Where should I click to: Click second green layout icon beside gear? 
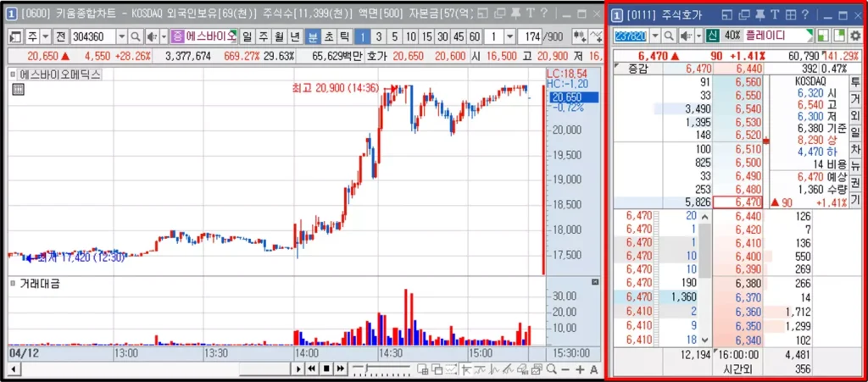tap(840, 36)
